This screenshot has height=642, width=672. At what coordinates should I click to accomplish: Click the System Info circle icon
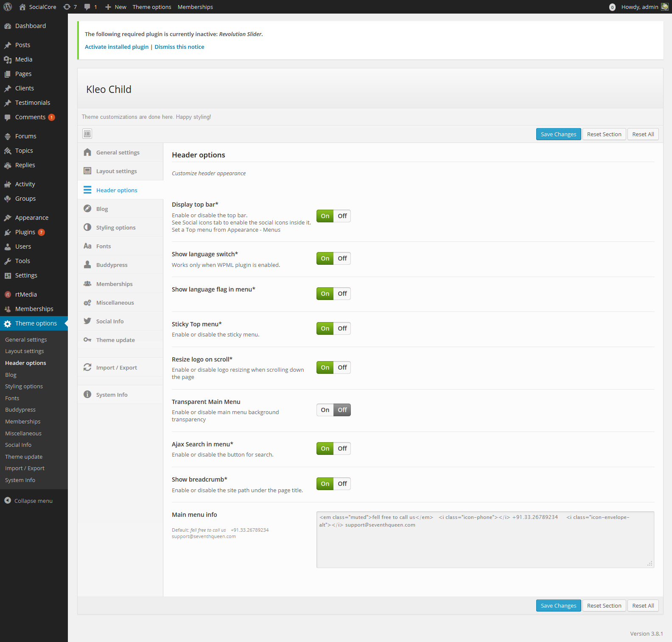click(87, 395)
